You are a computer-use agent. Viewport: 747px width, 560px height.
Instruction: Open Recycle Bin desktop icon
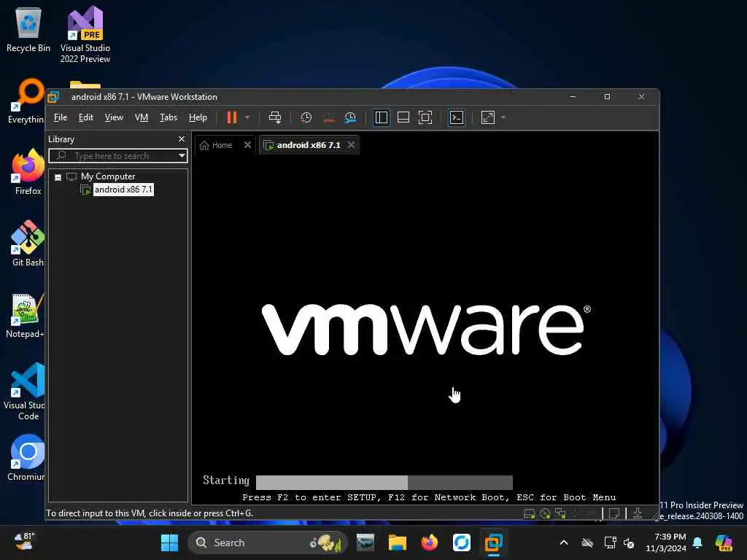pos(28,30)
